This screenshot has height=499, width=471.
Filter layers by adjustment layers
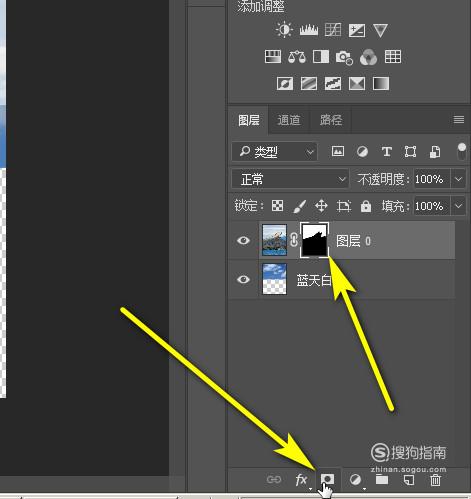point(362,152)
